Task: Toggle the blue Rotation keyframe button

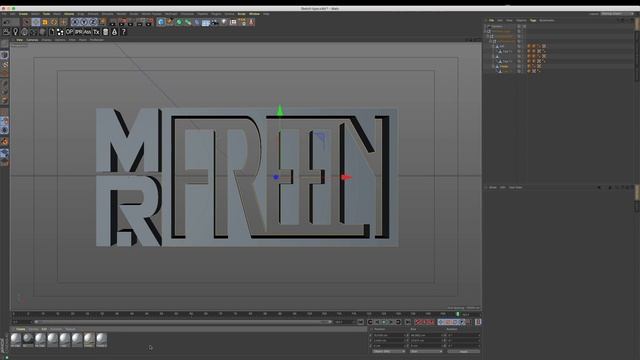Action: [455, 322]
